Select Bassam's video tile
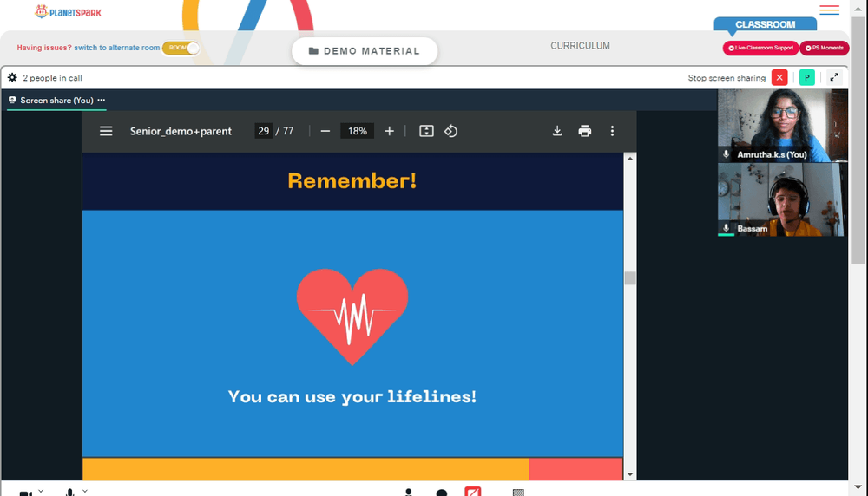This screenshot has width=868, height=496. [781, 199]
